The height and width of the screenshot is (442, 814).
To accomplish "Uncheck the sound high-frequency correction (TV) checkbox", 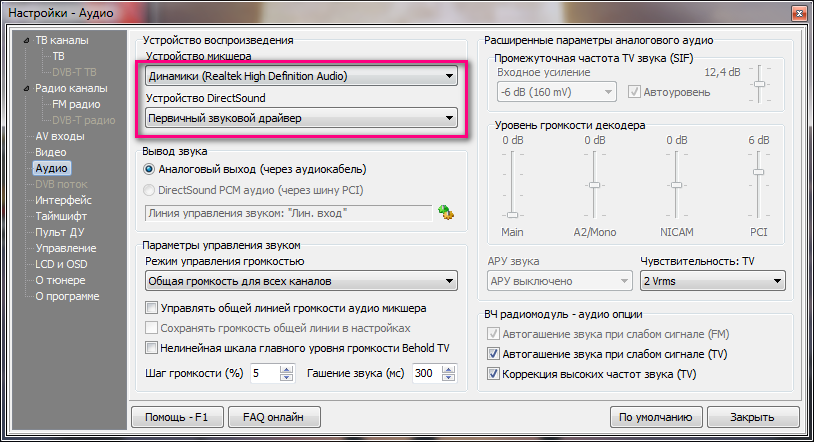I will point(491,374).
